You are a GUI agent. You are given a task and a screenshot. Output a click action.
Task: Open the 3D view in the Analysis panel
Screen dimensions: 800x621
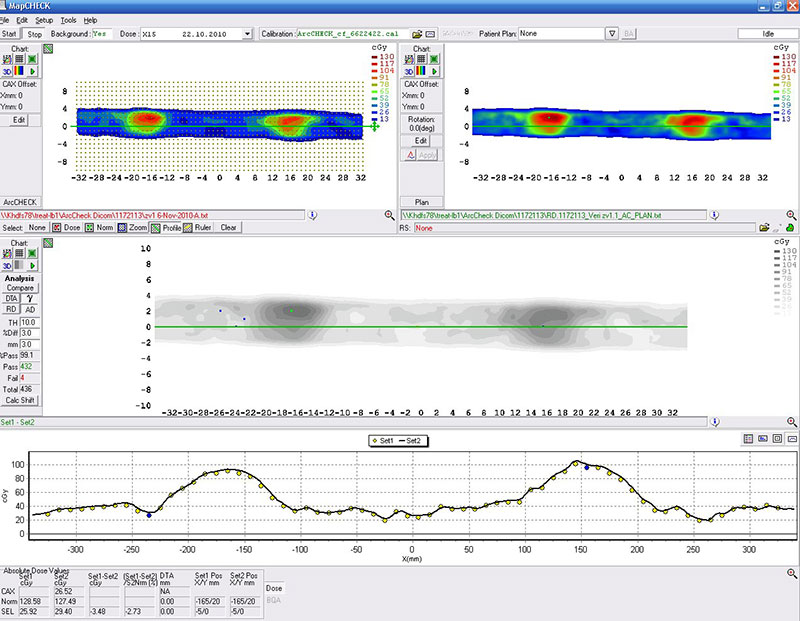pos(7,265)
